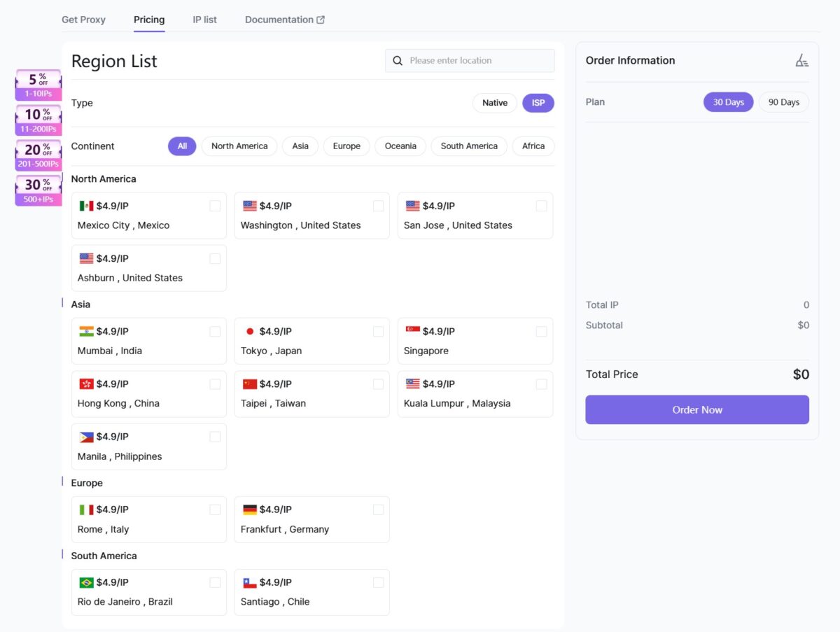Click the Japan flag icon
Screen dimensions: 840x632
coord(250,331)
